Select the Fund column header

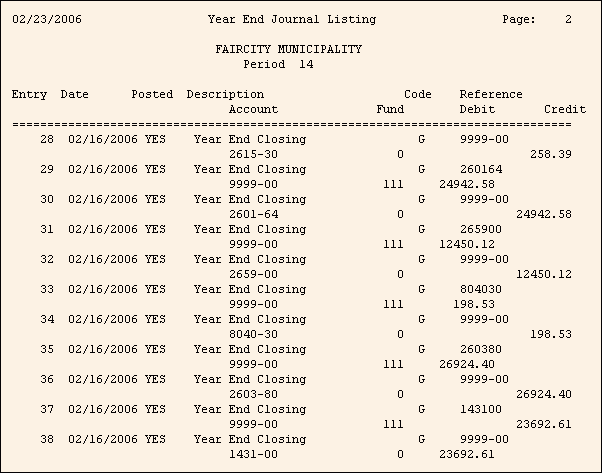[x=390, y=109]
